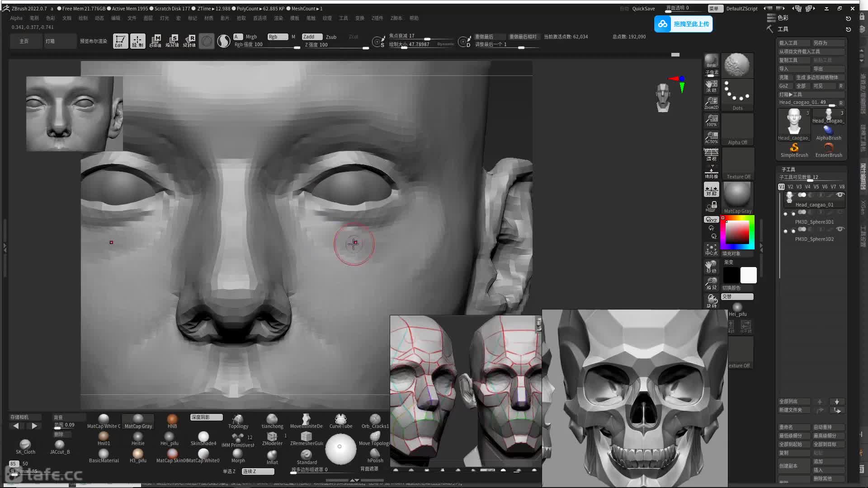Toggle Mrgb mode
This screenshot has height=488, width=868.
click(251, 37)
